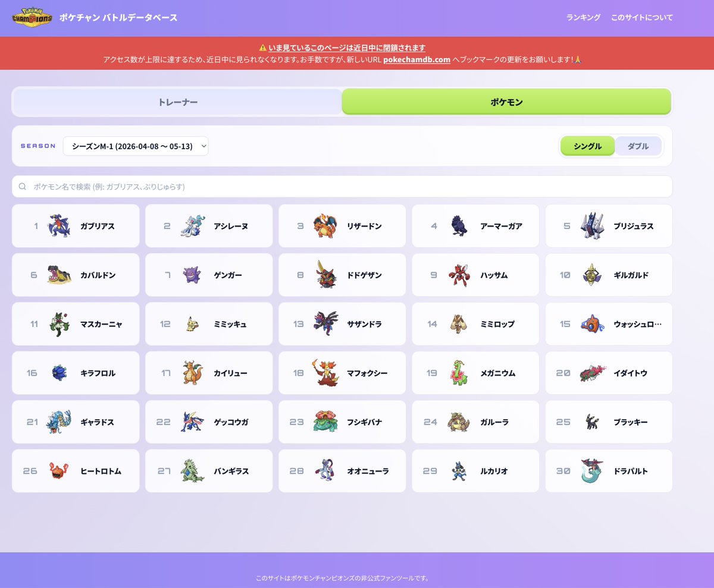The width and height of the screenshot is (714, 588).
Task: Focus the ポケモン名で検索 search field
Action: coord(342,187)
